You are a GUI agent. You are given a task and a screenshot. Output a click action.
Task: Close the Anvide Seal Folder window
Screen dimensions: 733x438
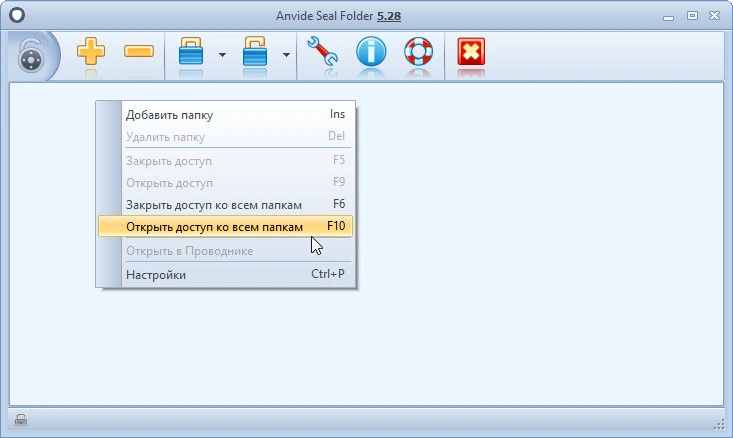pyautogui.click(x=714, y=15)
